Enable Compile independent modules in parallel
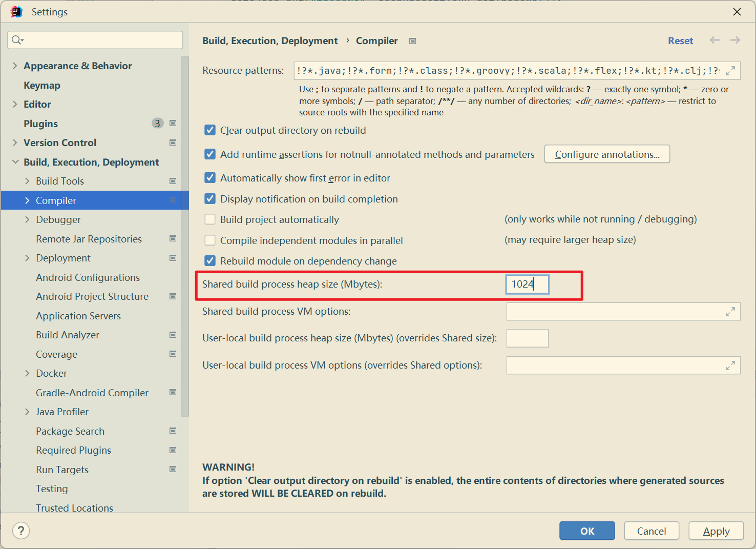The image size is (756, 549). [x=210, y=240]
